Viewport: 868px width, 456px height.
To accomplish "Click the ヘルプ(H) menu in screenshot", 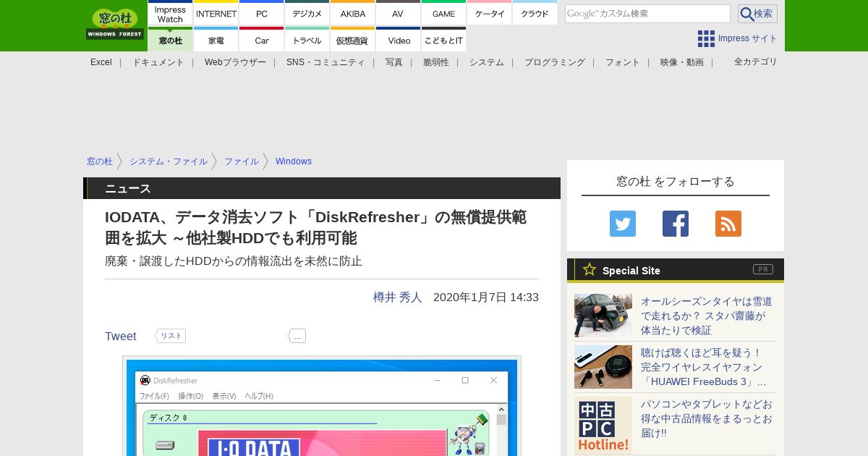I will point(259,396).
